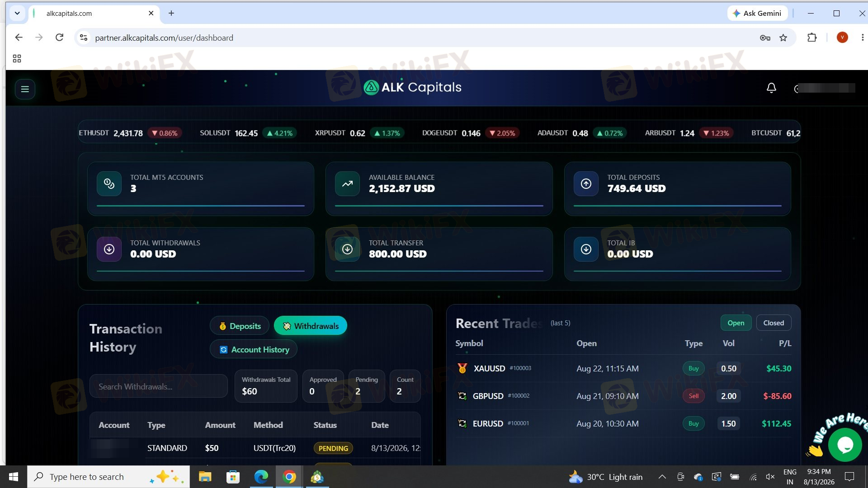
Task: Click the EURUSD symbol icon
Action: click(x=462, y=423)
